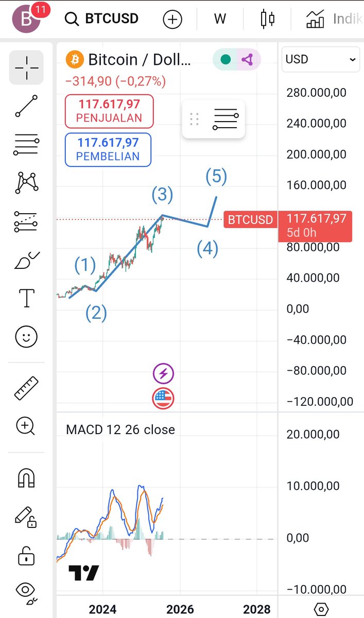Click the BTCUSD red price label
Screen dimensions: 364x618
click(250, 220)
